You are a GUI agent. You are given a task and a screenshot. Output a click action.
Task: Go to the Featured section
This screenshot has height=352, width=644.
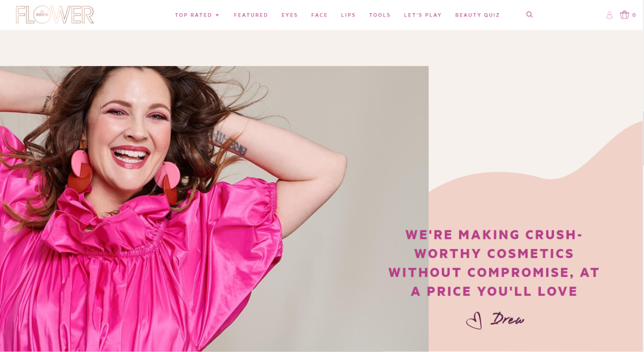coord(251,15)
